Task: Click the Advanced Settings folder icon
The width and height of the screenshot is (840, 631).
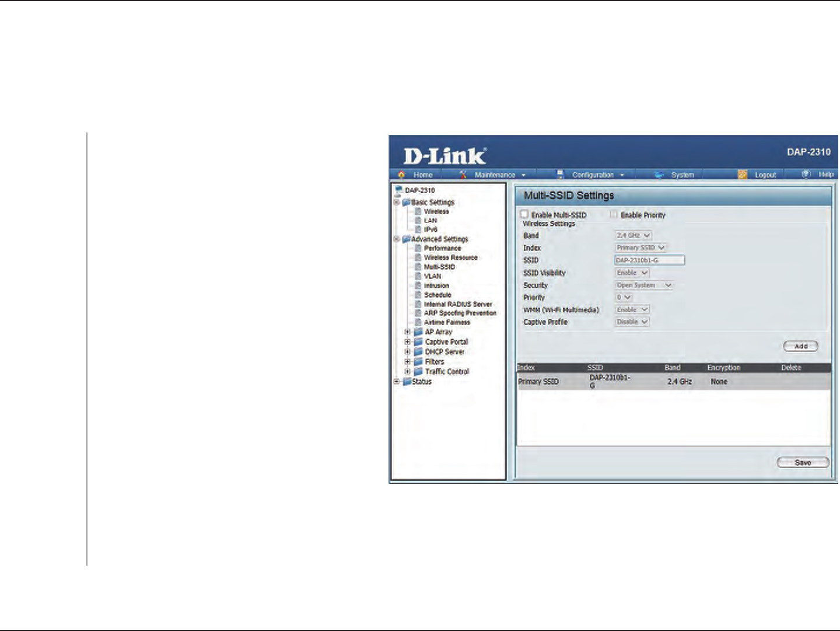Action: (x=407, y=239)
